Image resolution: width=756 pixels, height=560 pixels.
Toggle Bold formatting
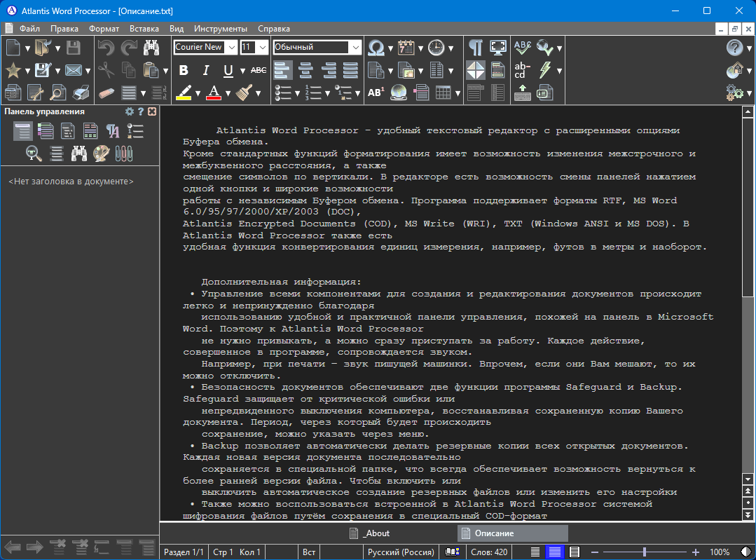[184, 70]
